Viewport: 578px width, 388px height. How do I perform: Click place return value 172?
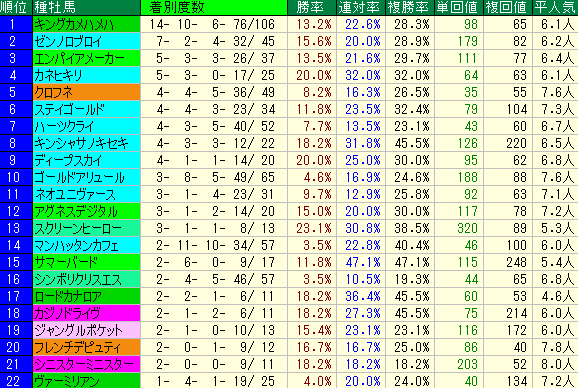(508, 330)
